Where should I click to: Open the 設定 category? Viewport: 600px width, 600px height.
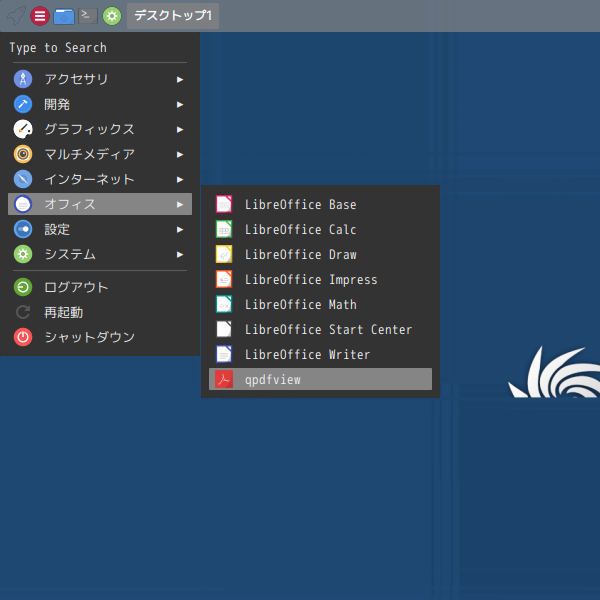click(100, 229)
